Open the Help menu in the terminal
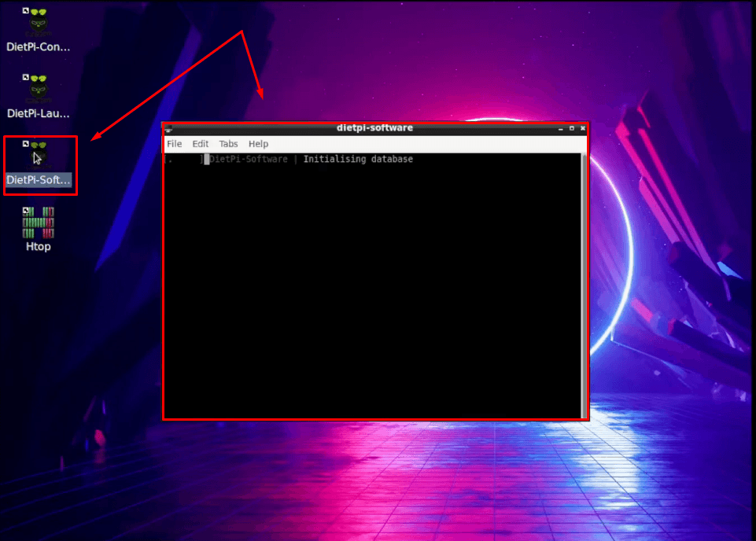The image size is (756, 541). pos(258,144)
